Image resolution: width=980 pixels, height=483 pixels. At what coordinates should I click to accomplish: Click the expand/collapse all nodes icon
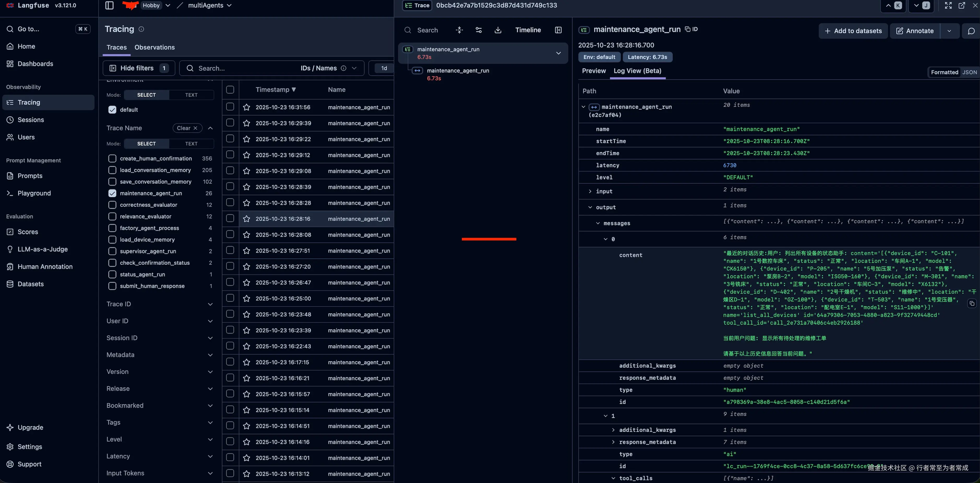tap(459, 30)
